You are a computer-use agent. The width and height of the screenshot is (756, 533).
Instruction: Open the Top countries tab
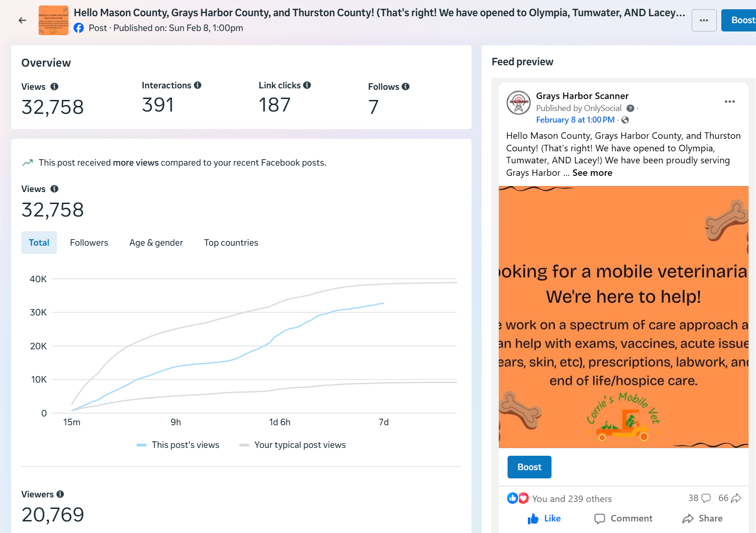tap(231, 243)
